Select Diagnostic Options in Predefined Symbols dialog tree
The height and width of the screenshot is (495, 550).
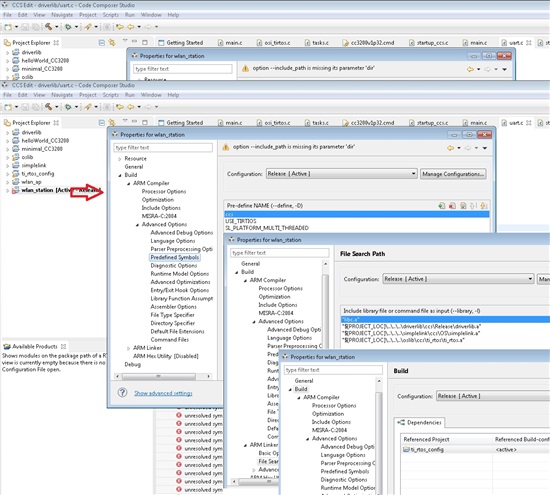point(174,266)
